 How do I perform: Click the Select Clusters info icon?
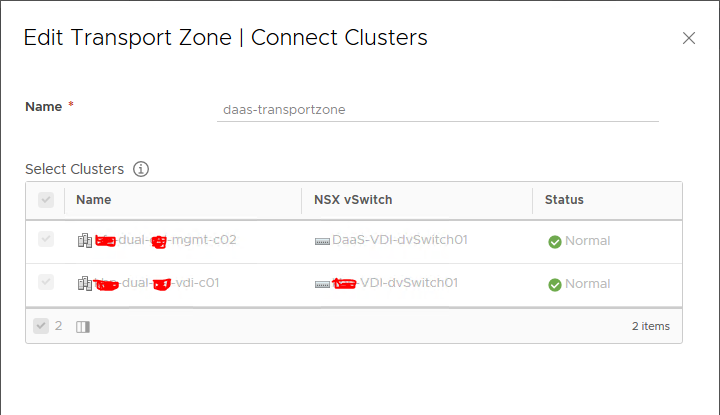point(141,169)
